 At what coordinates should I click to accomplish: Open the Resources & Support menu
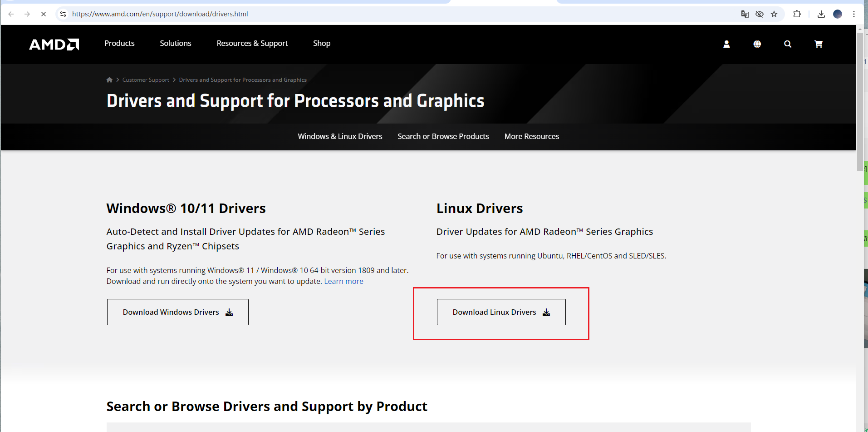click(x=252, y=43)
